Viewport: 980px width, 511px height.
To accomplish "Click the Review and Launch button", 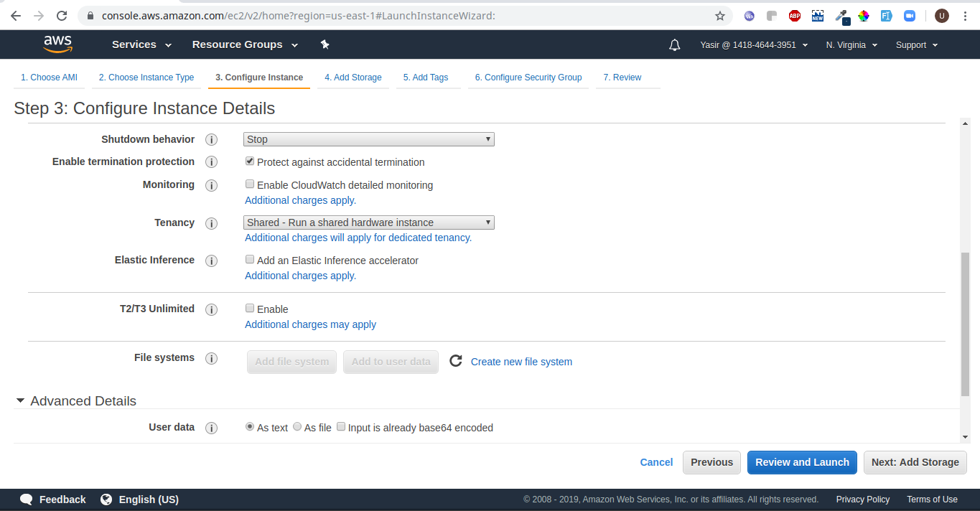I will click(x=802, y=462).
